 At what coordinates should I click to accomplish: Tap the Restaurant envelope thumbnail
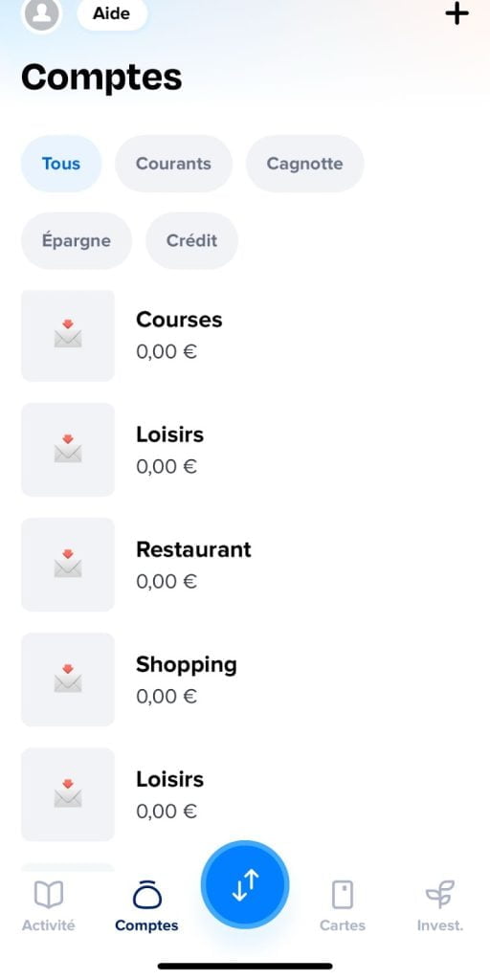click(x=68, y=565)
